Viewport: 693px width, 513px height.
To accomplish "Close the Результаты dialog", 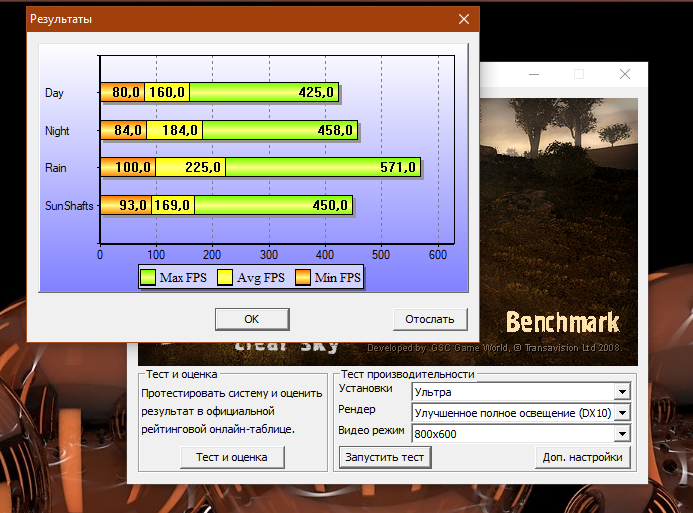I will [464, 19].
